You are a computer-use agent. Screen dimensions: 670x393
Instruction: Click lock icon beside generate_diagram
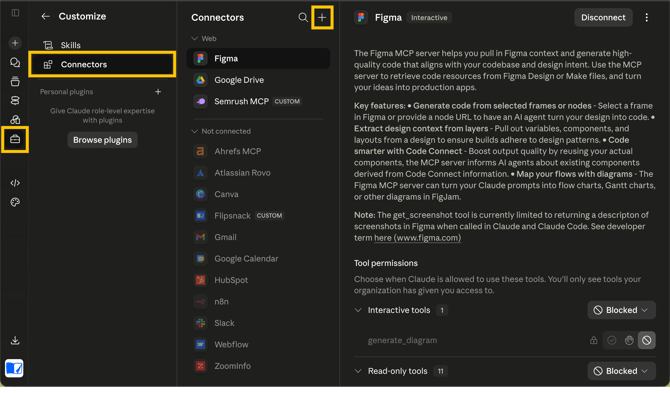click(594, 340)
